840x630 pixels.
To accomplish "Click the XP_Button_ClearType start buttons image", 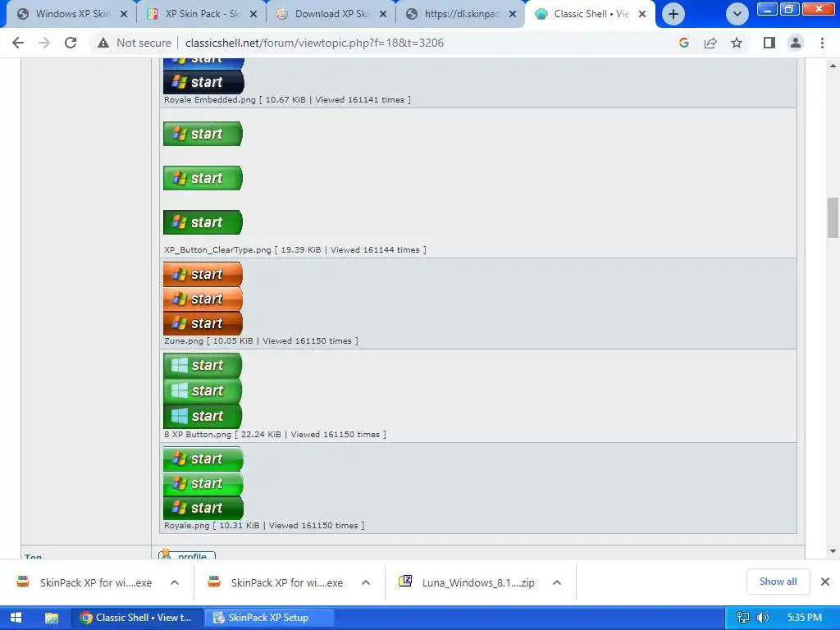I will click(x=203, y=178).
